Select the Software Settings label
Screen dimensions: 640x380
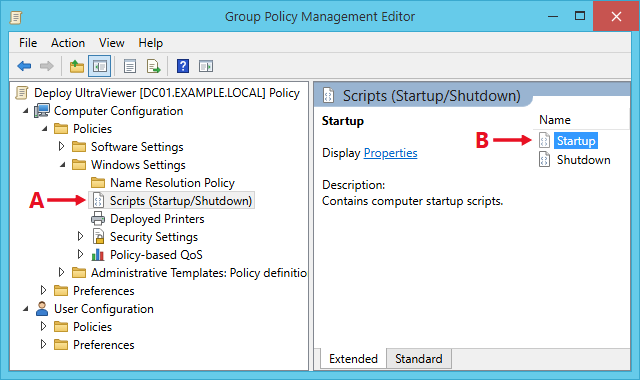pos(137,147)
